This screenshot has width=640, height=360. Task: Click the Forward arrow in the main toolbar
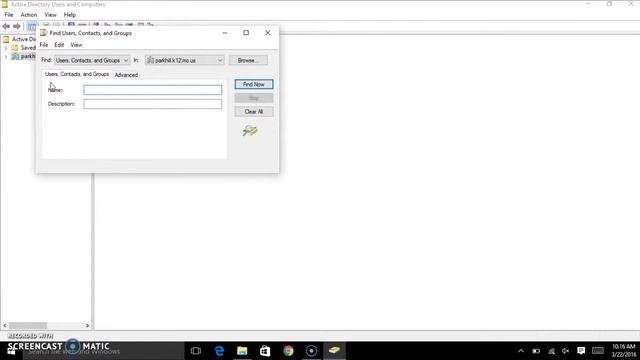point(17,26)
